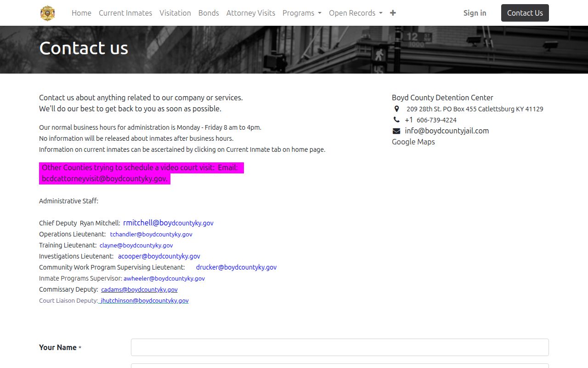The height and width of the screenshot is (368, 588).
Task: Open the Attorney Visits page
Action: point(251,13)
